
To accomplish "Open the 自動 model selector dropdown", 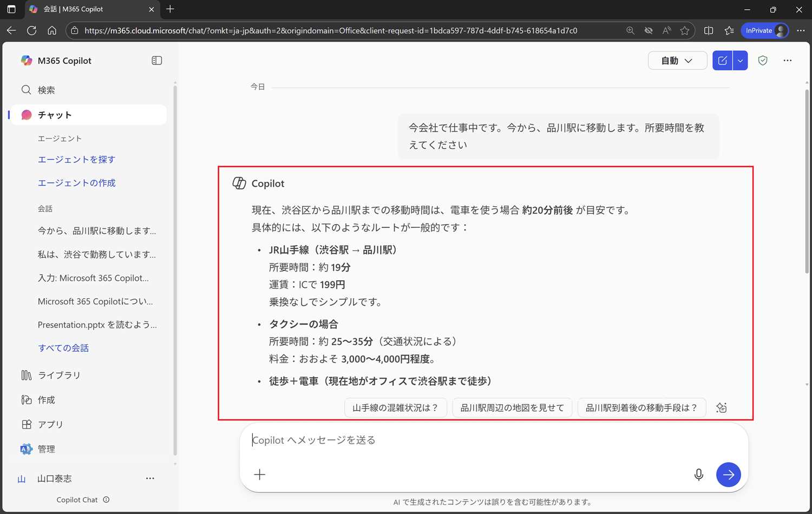I will [x=677, y=61].
